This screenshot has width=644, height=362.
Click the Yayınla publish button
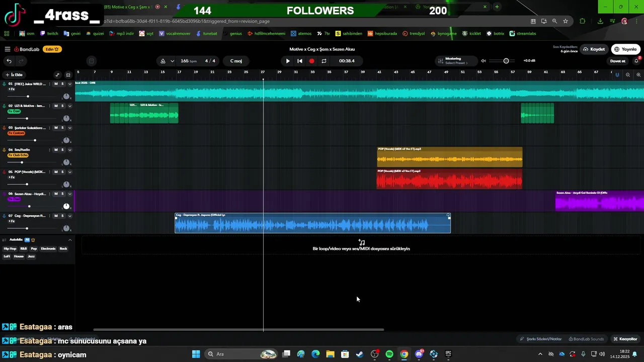click(625, 49)
